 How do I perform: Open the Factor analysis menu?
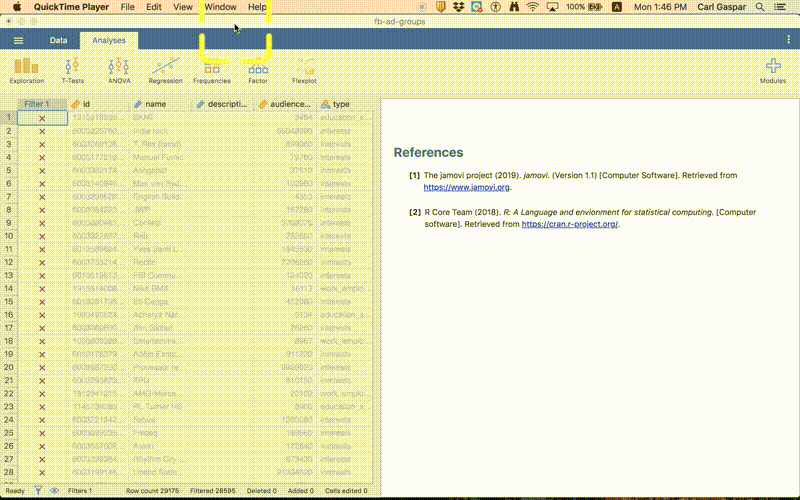pyautogui.click(x=258, y=69)
